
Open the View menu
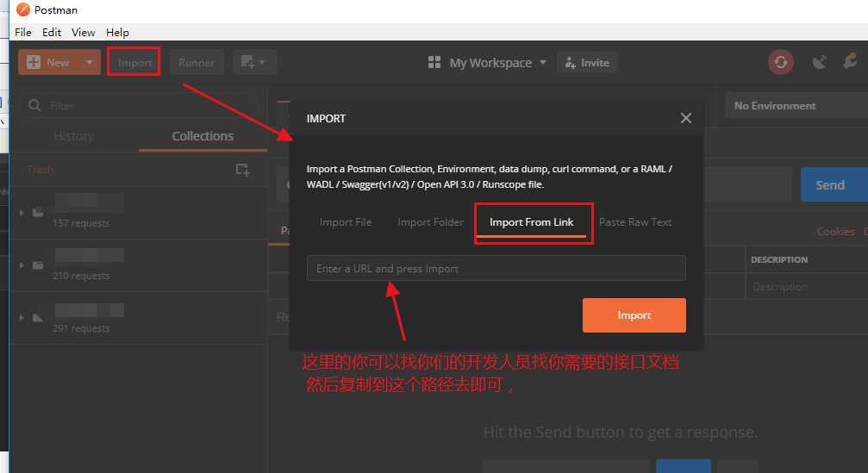(x=83, y=32)
